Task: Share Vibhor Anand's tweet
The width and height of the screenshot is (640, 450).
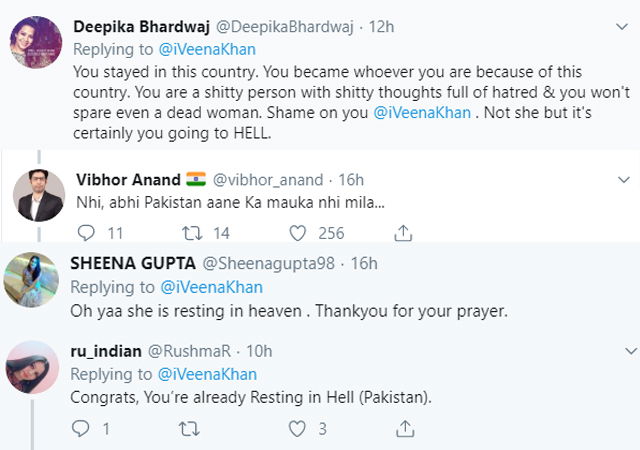Action: tap(403, 233)
